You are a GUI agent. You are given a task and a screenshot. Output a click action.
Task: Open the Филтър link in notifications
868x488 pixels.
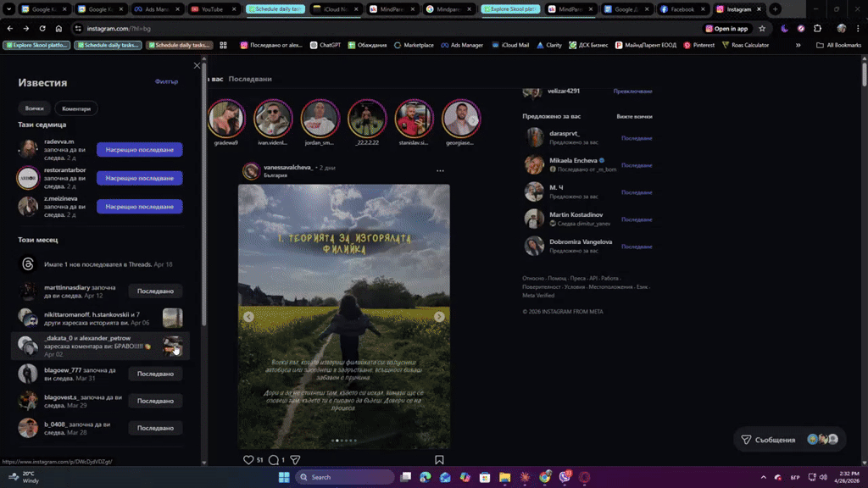pyautogui.click(x=166, y=82)
